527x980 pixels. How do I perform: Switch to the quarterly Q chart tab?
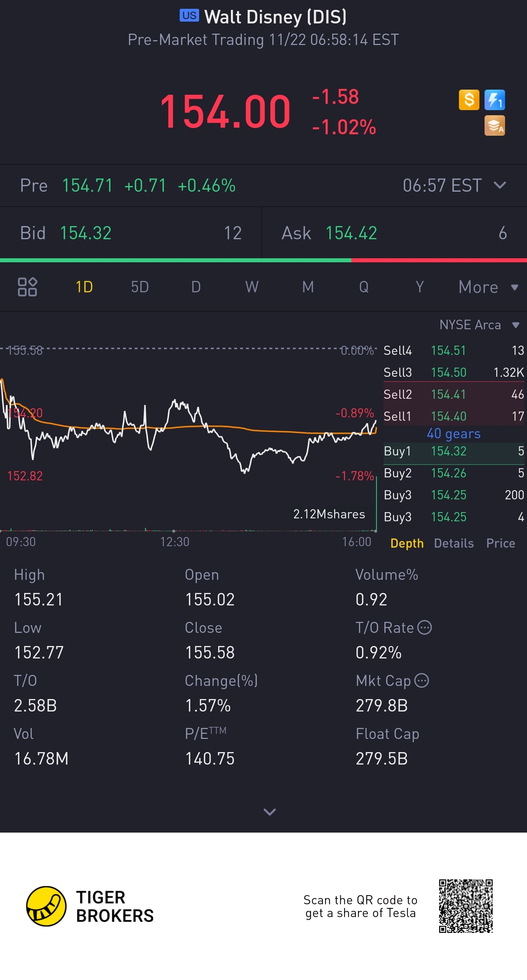(x=364, y=287)
